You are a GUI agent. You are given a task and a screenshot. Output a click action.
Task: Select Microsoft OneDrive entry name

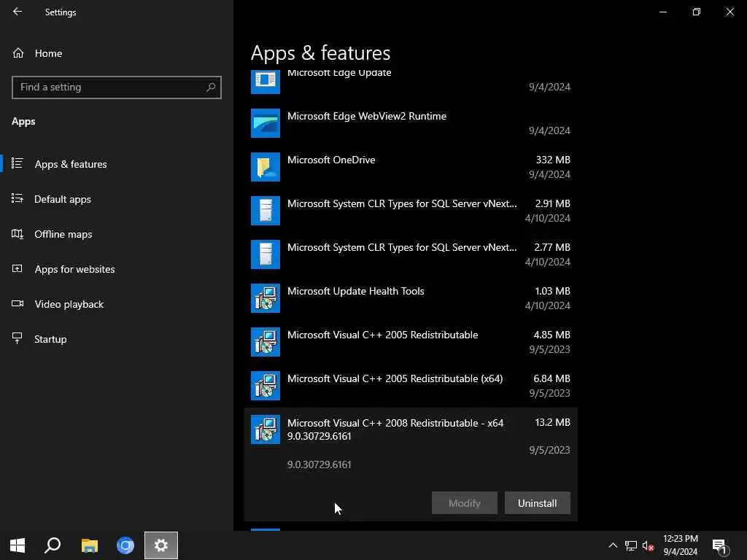(x=331, y=160)
